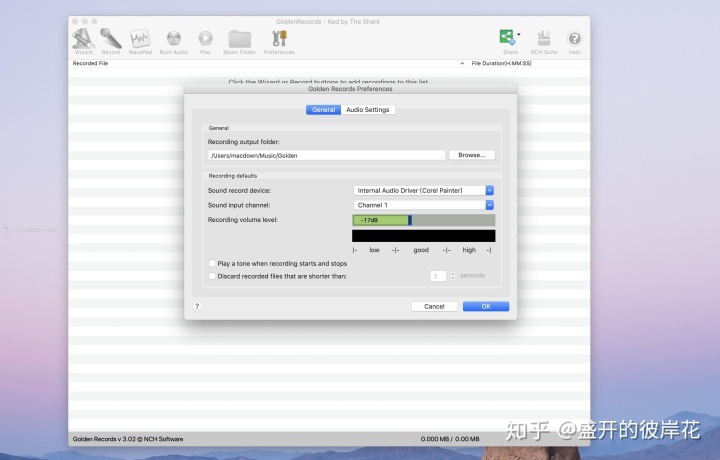
Task: Open Burn Audio disc tool
Action: click(174, 41)
